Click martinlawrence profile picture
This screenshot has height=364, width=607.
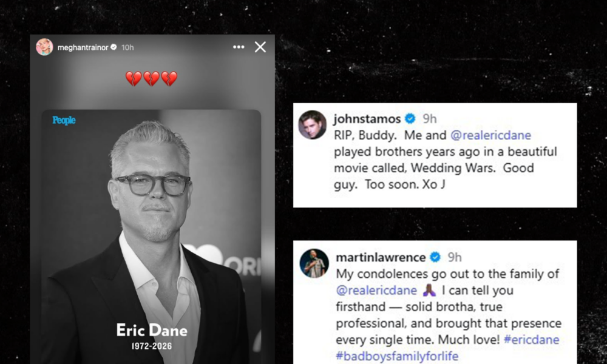click(314, 263)
